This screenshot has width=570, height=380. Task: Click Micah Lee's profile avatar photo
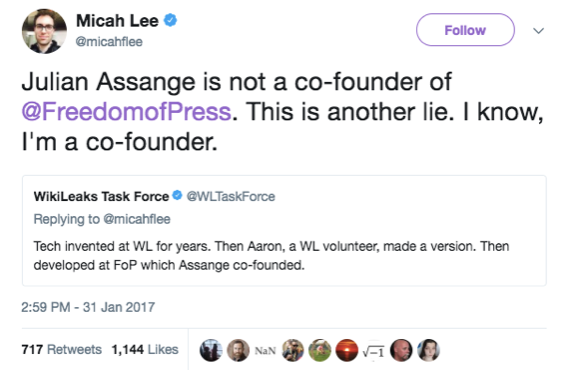pos(44,31)
